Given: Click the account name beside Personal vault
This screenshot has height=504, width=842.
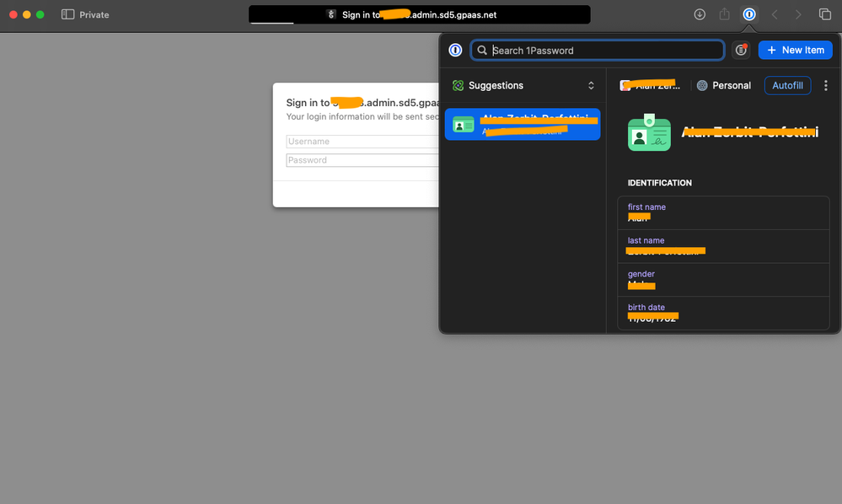Looking at the screenshot, I should [649, 86].
